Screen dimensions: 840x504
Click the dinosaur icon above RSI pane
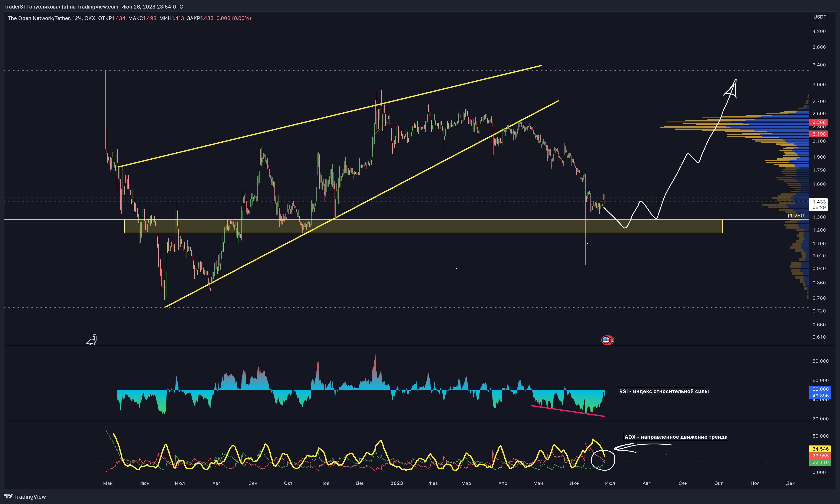pyautogui.click(x=91, y=340)
